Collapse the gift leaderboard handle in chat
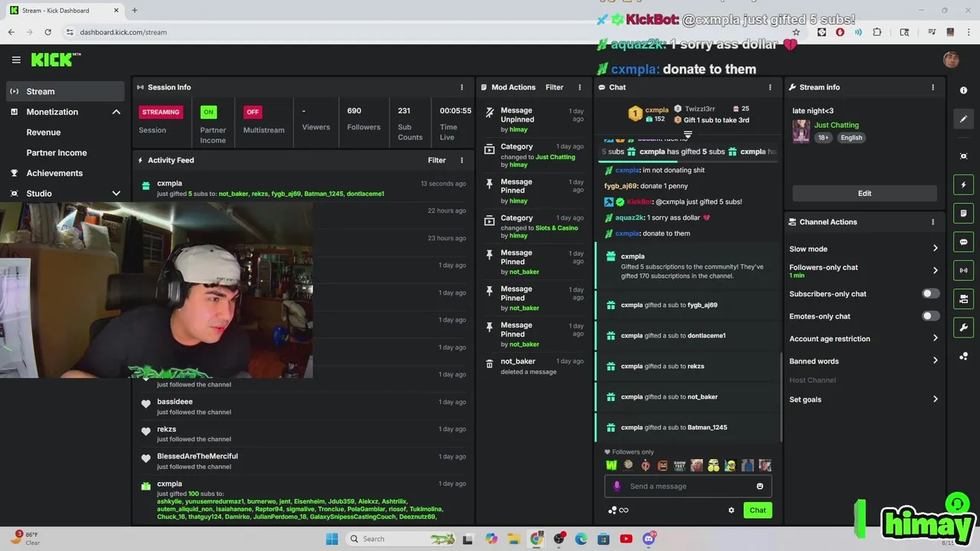This screenshot has width=980, height=551. click(x=688, y=135)
